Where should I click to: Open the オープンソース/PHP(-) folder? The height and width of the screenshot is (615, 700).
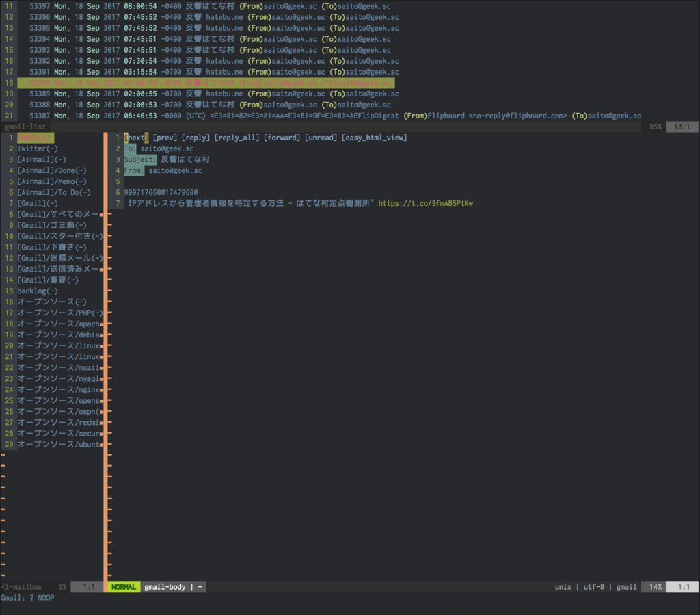[60, 313]
